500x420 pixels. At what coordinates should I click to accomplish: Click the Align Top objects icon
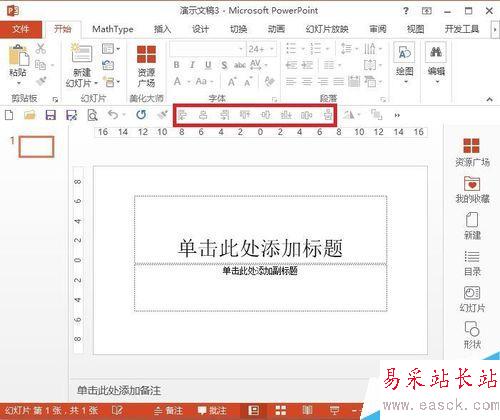coord(245,115)
